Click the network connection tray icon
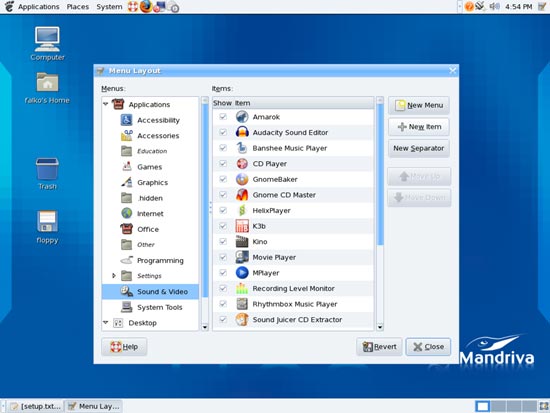Image resolution: width=550 pixels, height=413 pixels. click(x=480, y=6)
